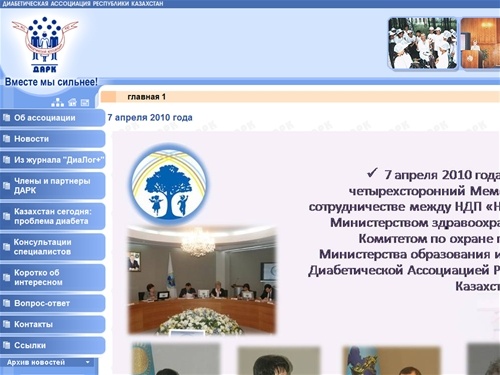Open header photo of speaker at podium
This screenshot has height=375, width=500.
(480, 43)
